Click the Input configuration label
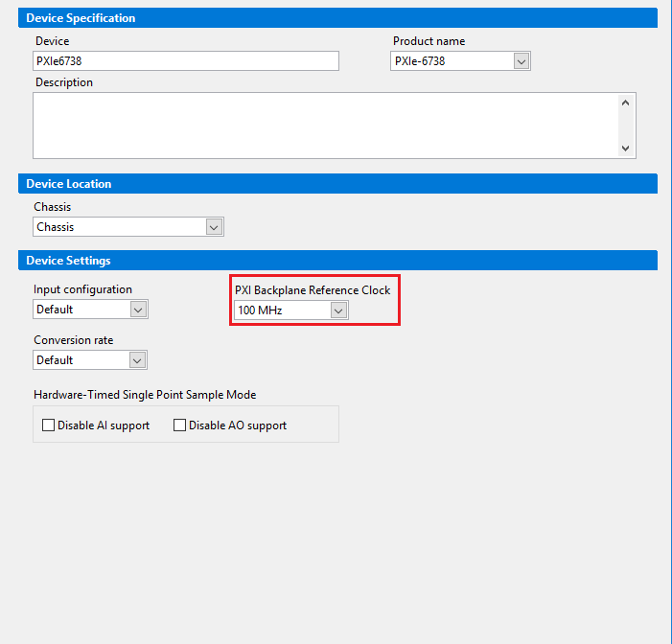Viewport: 672px width, 644px height. 82,289
